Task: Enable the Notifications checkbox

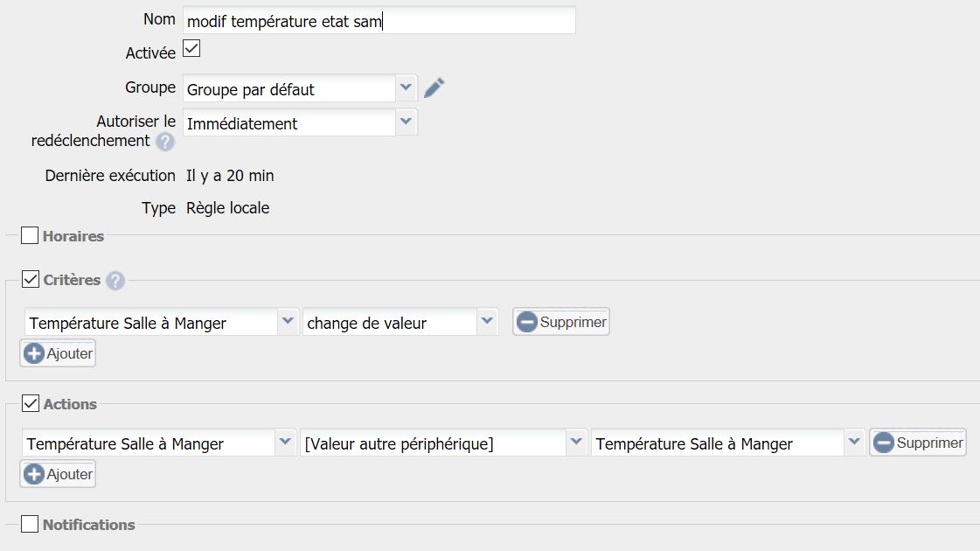Action: pos(30,524)
